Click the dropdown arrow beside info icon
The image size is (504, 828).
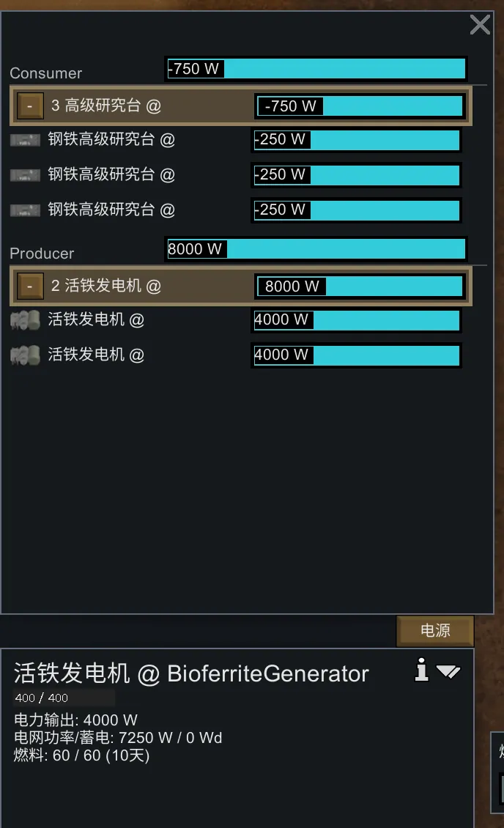pos(448,671)
